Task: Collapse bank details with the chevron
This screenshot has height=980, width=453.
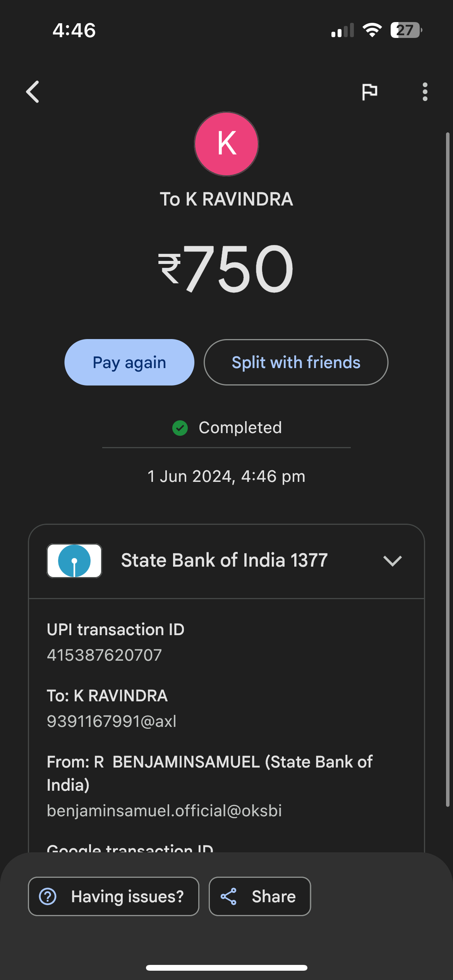Action: 392,561
